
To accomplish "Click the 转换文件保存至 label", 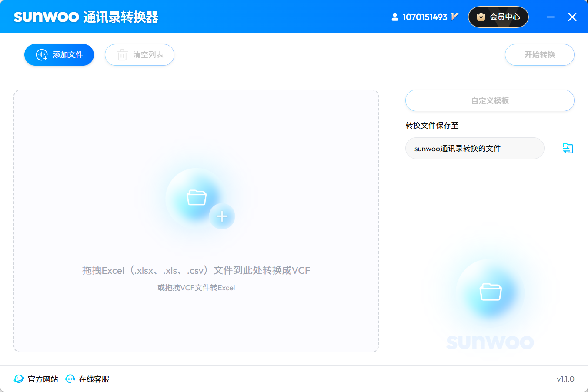I will [432, 126].
